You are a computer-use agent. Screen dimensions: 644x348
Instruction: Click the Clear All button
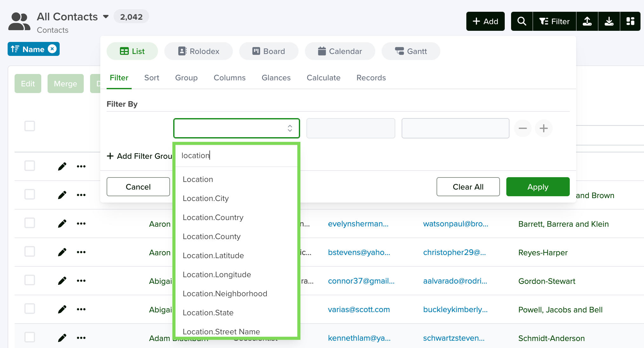(468, 187)
